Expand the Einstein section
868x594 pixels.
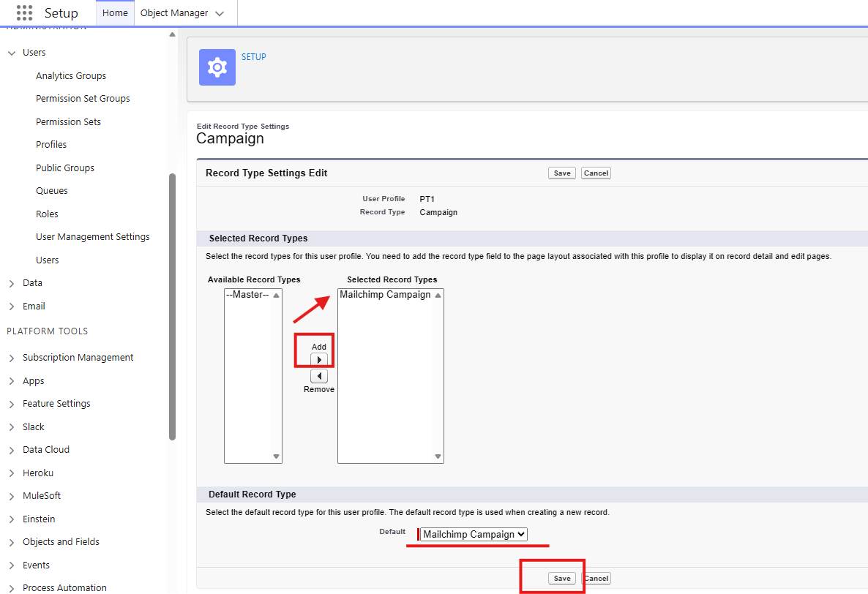[12, 519]
